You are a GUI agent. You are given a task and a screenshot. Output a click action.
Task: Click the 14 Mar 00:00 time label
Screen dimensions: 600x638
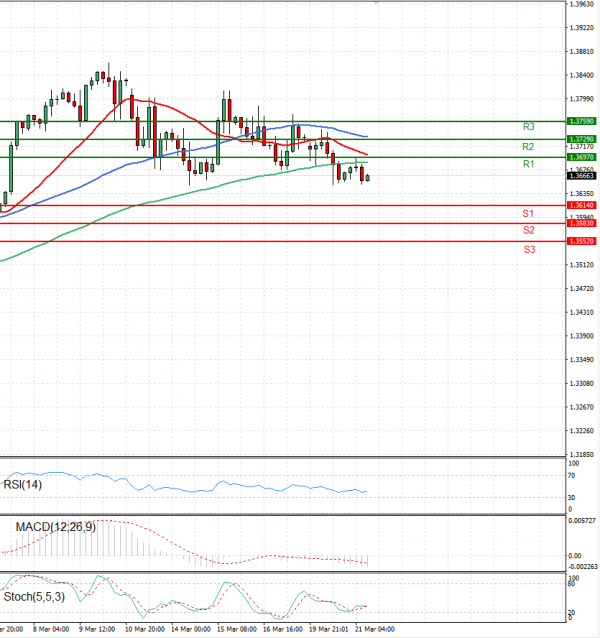coord(191,629)
